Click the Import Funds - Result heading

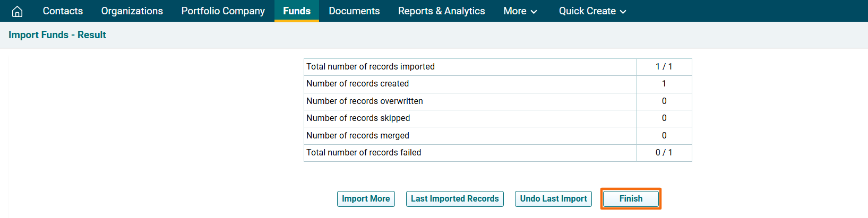57,35
